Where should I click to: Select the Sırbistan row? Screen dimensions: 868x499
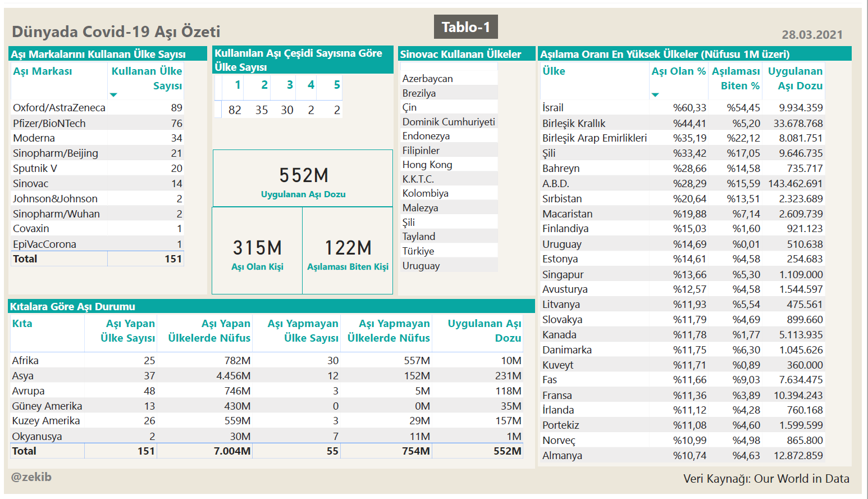point(683,199)
